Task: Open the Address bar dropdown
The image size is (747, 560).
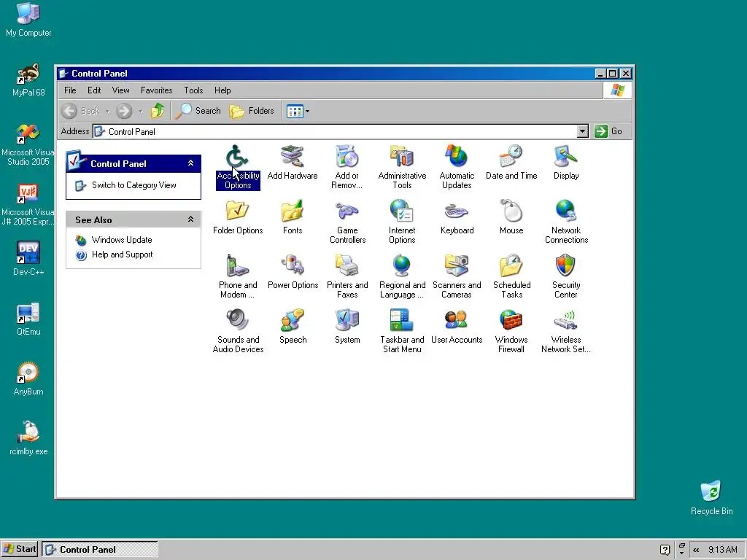Action: click(x=583, y=131)
